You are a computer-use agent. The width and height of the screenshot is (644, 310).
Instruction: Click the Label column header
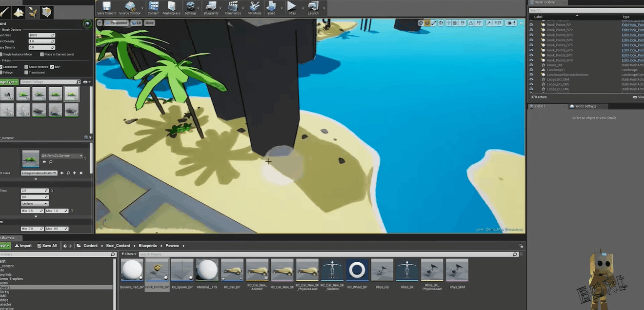539,17
